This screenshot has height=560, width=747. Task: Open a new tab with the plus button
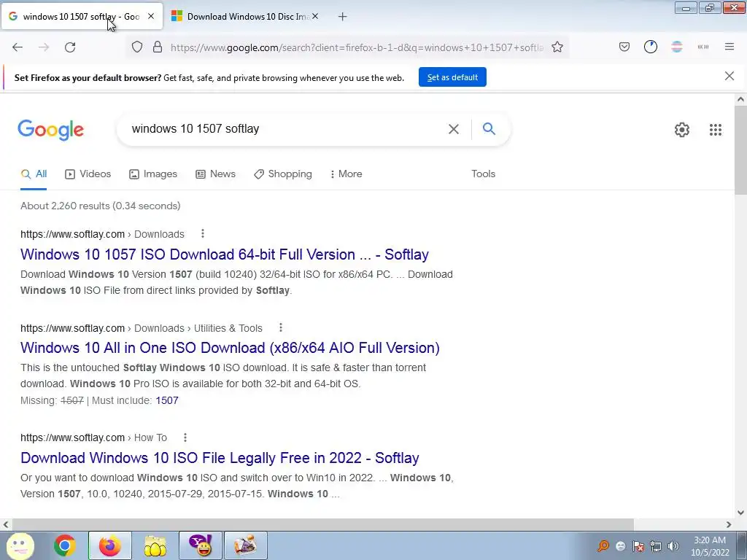pos(343,17)
